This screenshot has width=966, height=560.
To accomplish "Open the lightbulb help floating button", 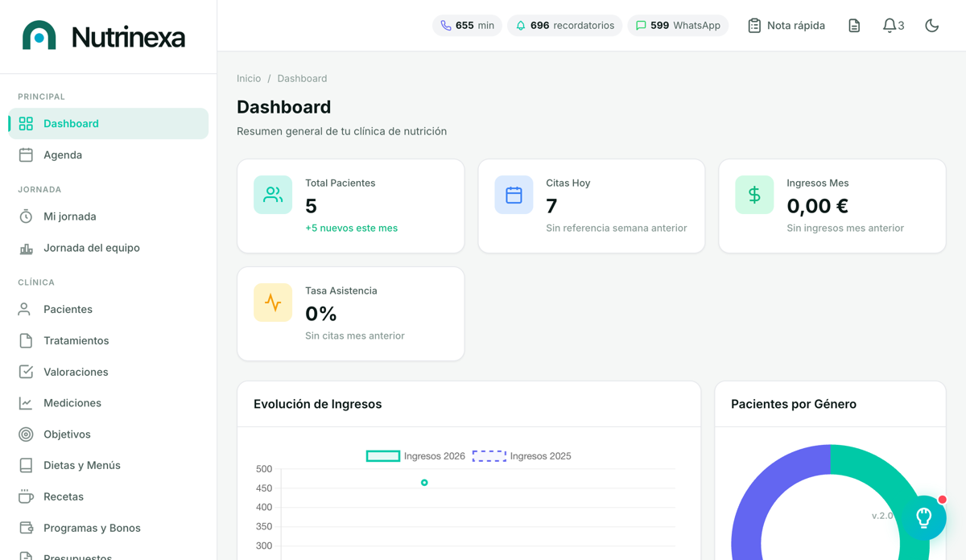I will point(924,517).
